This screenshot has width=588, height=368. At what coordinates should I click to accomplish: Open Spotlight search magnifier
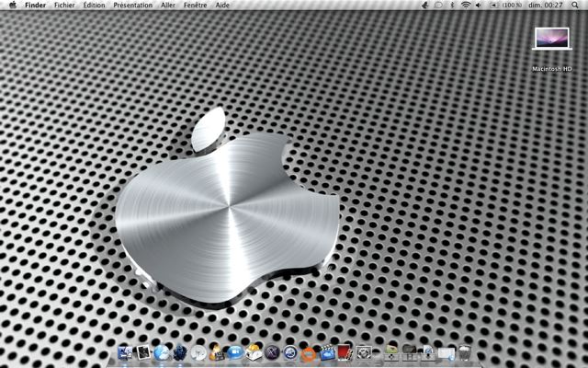point(575,6)
